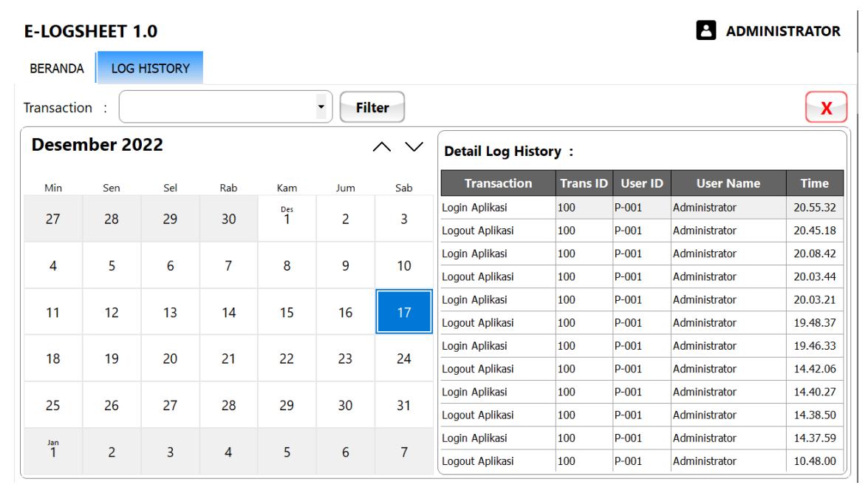
Task: Click the time cell 14.38.50
Action: [814, 415]
